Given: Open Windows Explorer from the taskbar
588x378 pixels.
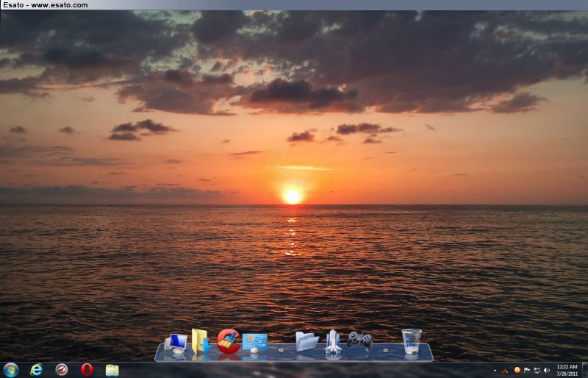Looking at the screenshot, I should [112, 370].
